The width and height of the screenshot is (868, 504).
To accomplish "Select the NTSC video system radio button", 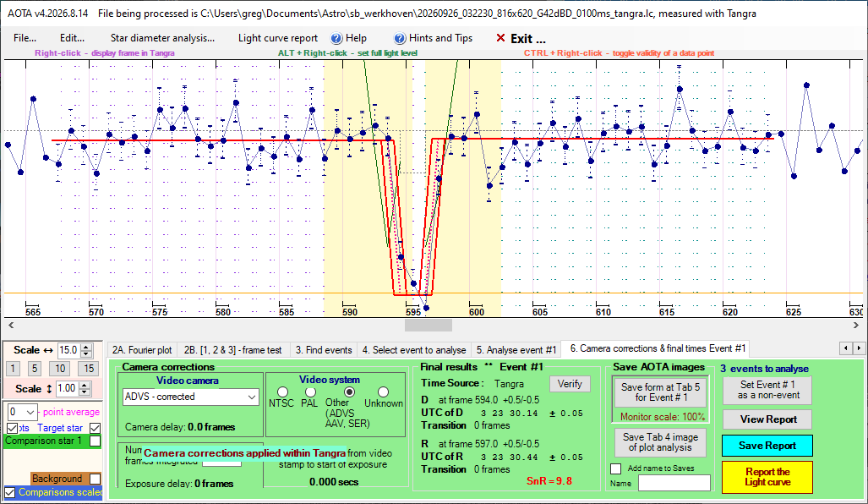I will (x=282, y=392).
